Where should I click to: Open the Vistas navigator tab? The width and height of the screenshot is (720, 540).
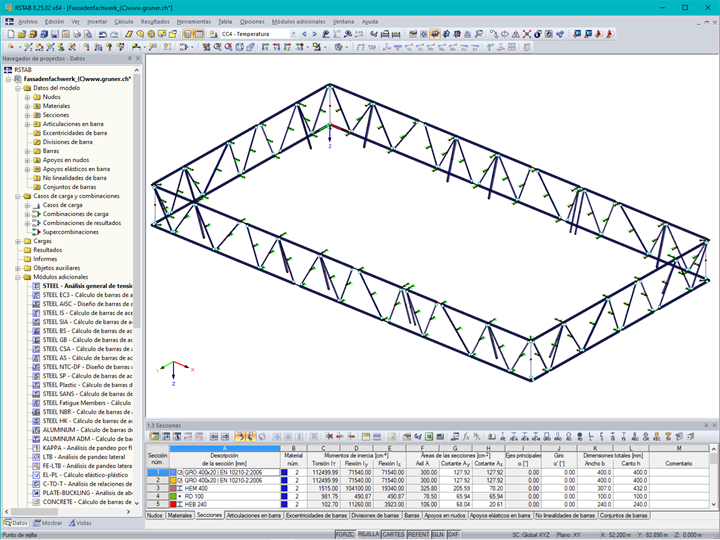pyautogui.click(x=80, y=523)
